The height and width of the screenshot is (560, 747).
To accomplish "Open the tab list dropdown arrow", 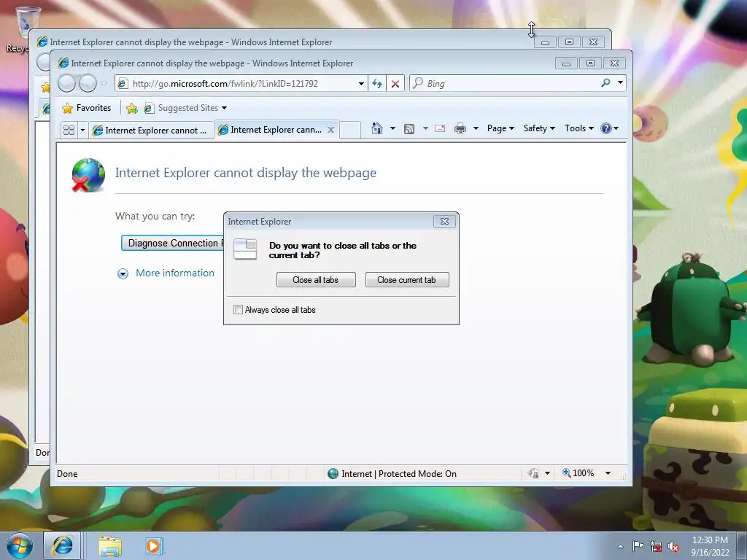I will click(x=82, y=130).
